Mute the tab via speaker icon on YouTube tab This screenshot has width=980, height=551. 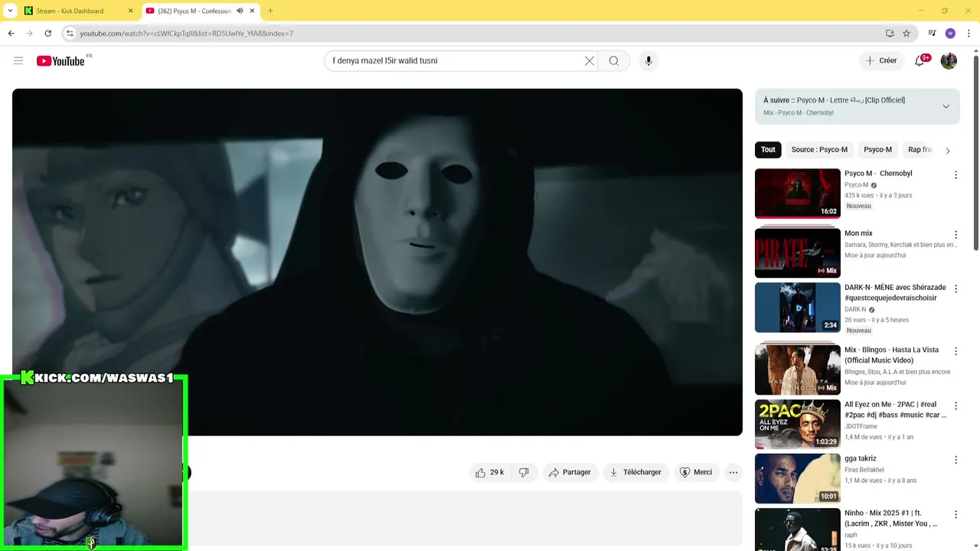[240, 11]
